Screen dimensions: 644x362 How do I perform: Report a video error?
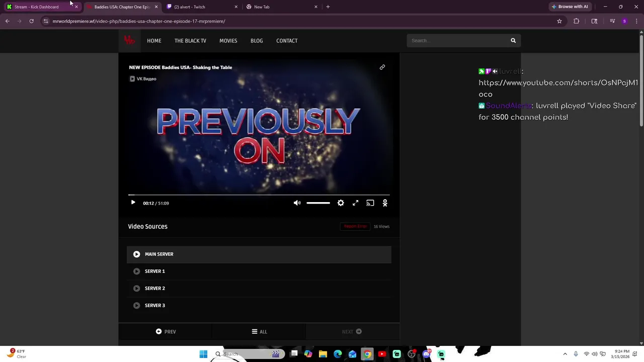[355, 226]
